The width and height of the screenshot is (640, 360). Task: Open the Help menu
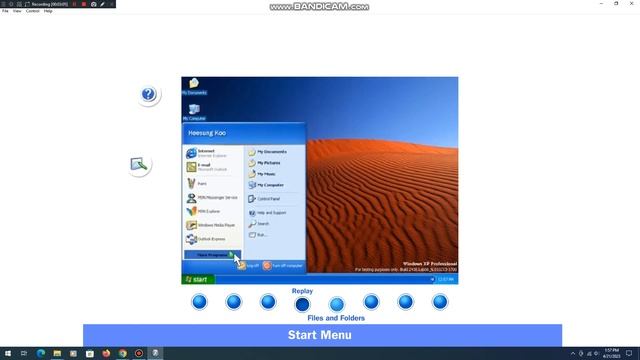pyautogui.click(x=48, y=11)
